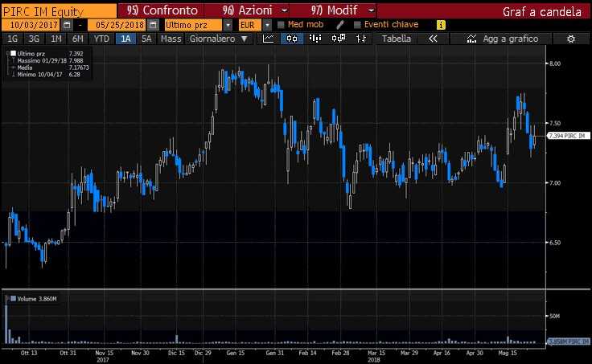Click the pencil edit icon beside Med mob

click(x=339, y=25)
